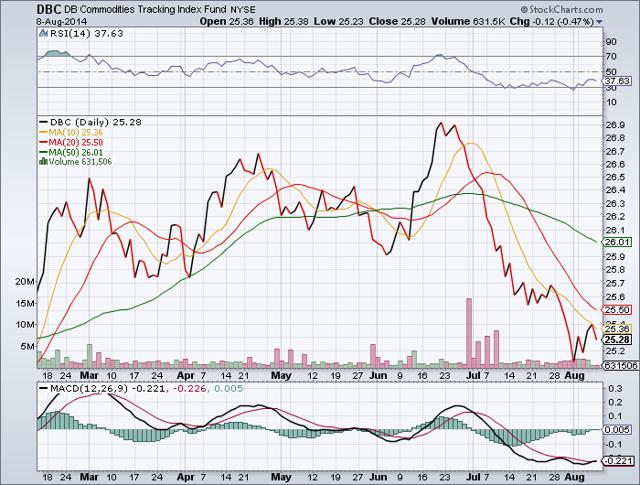Click the NYSE exchange label
640x485 pixels.
click(x=242, y=10)
